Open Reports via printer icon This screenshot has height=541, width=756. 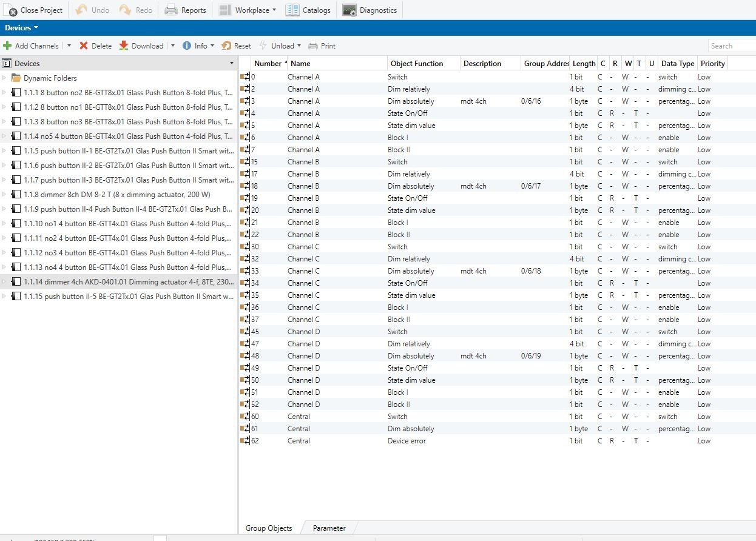tap(171, 10)
